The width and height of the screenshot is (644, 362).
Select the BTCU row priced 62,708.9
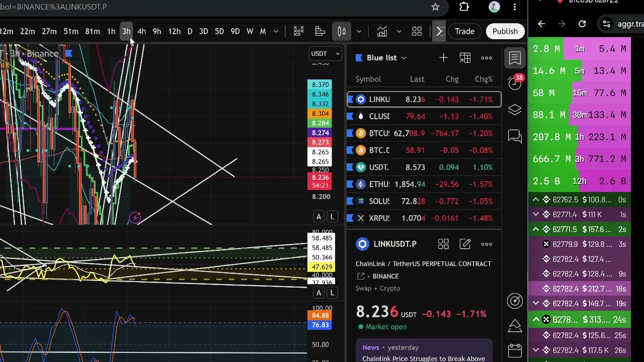click(424, 133)
